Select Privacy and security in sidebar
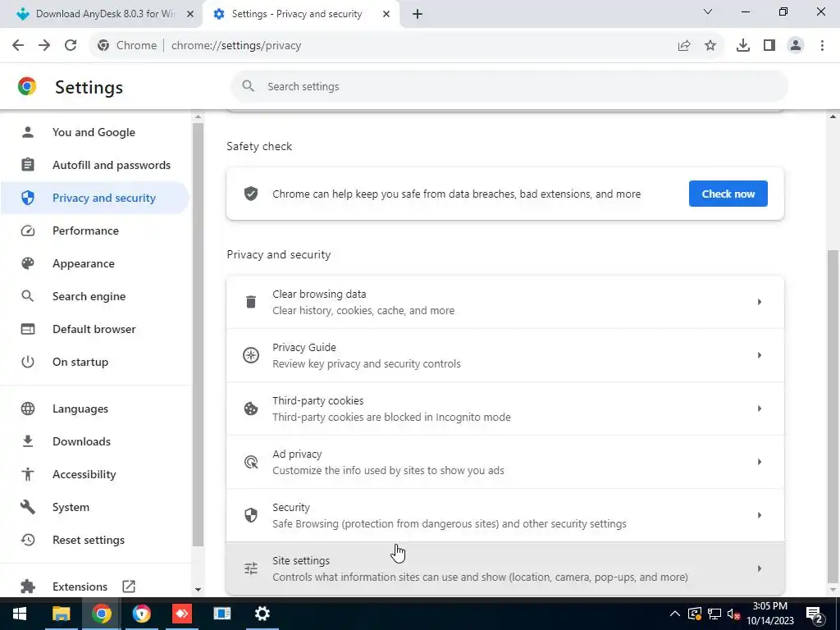840x630 pixels. tap(95, 198)
